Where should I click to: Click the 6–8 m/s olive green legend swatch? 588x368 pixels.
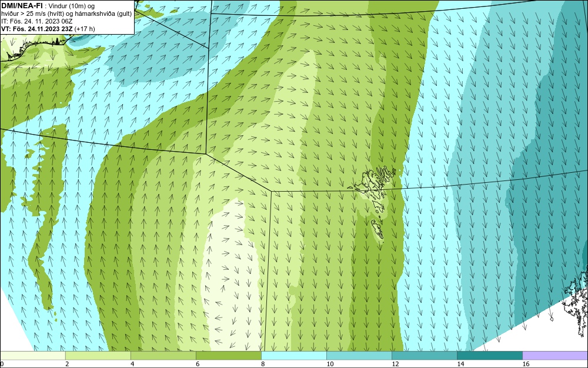[228, 355]
